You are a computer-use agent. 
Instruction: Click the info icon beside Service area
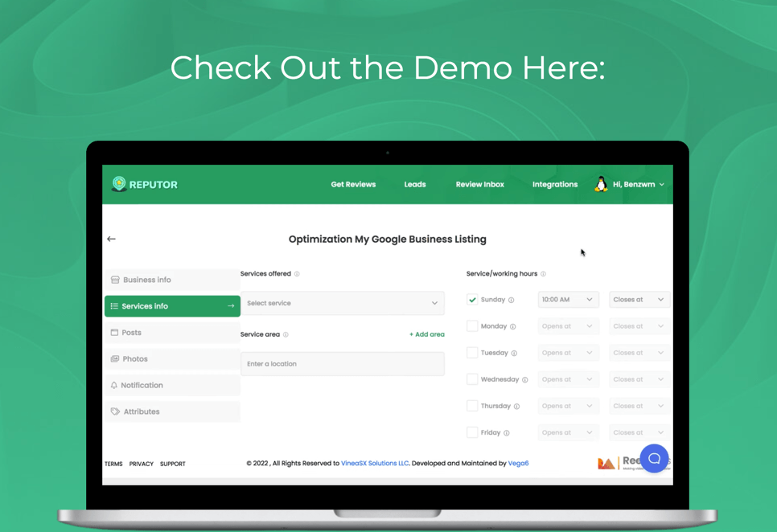pos(286,334)
